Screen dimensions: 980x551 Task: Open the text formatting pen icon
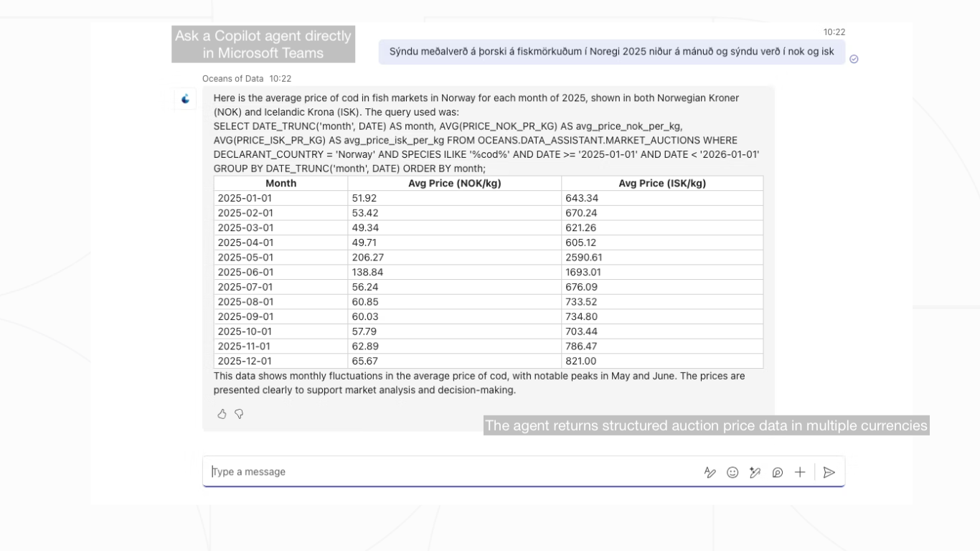[710, 472]
